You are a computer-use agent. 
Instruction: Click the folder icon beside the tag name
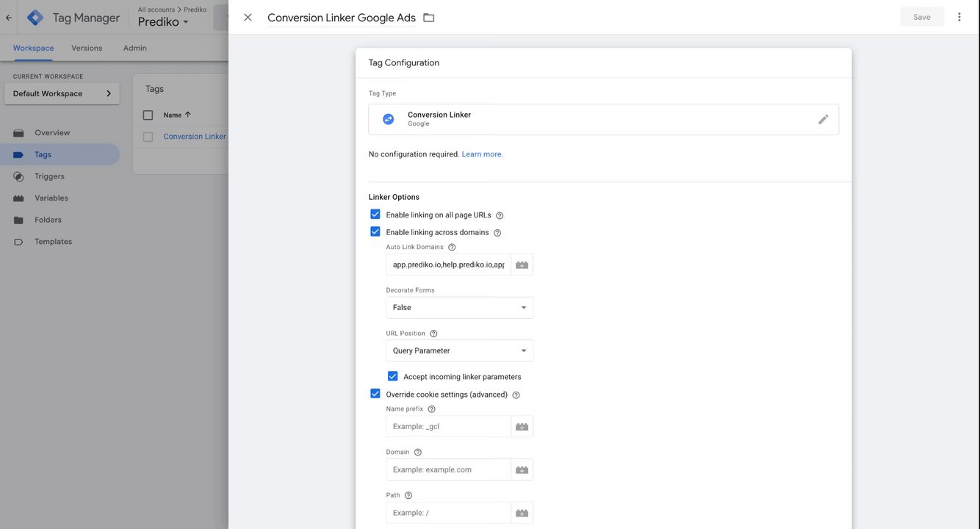pyautogui.click(x=429, y=18)
